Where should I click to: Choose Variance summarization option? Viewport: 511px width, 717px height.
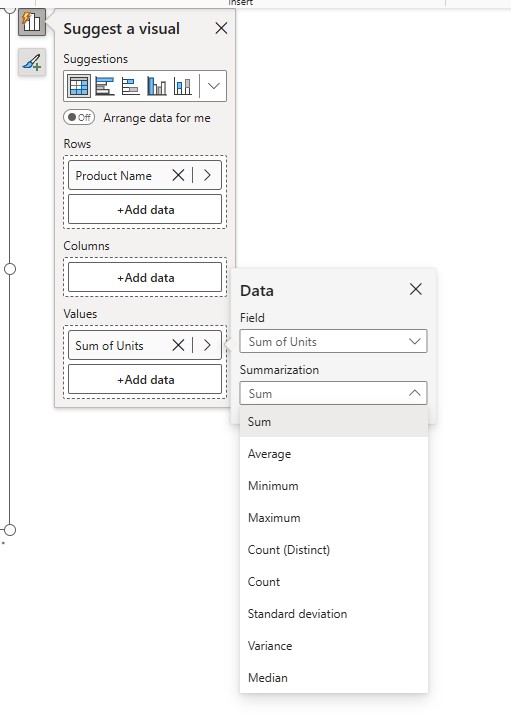coord(334,646)
